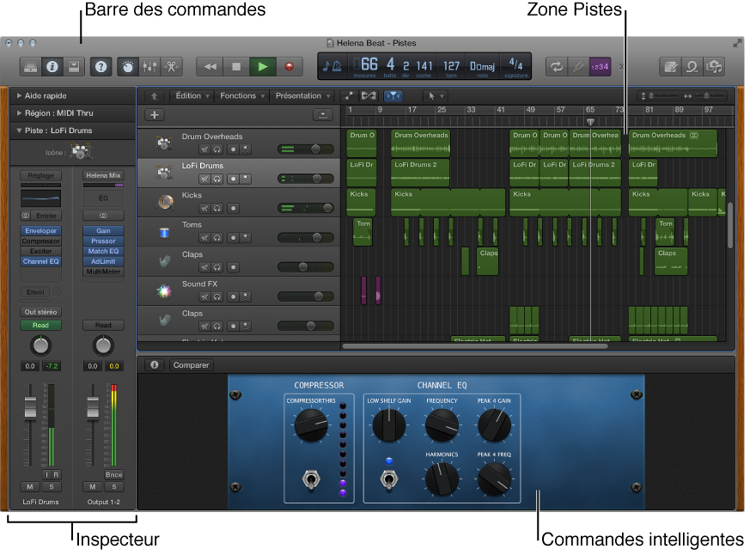The image size is (756, 555).
Task: Adjust the Drum Overheads volume slider
Action: 317,148
